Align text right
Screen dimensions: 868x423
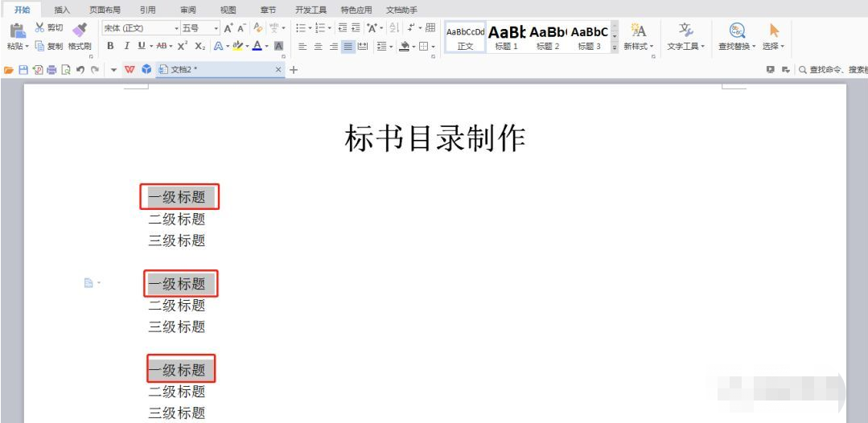(333, 47)
